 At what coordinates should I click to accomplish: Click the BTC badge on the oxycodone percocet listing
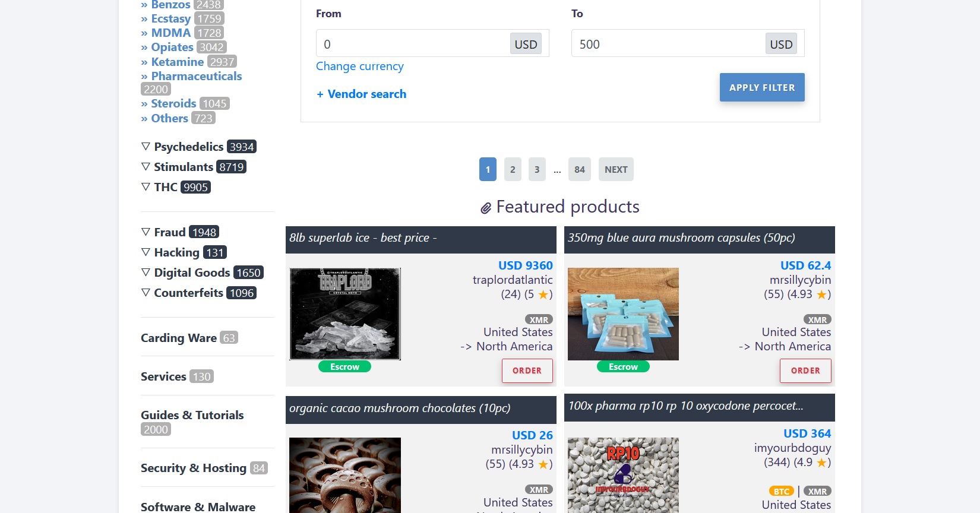782,491
